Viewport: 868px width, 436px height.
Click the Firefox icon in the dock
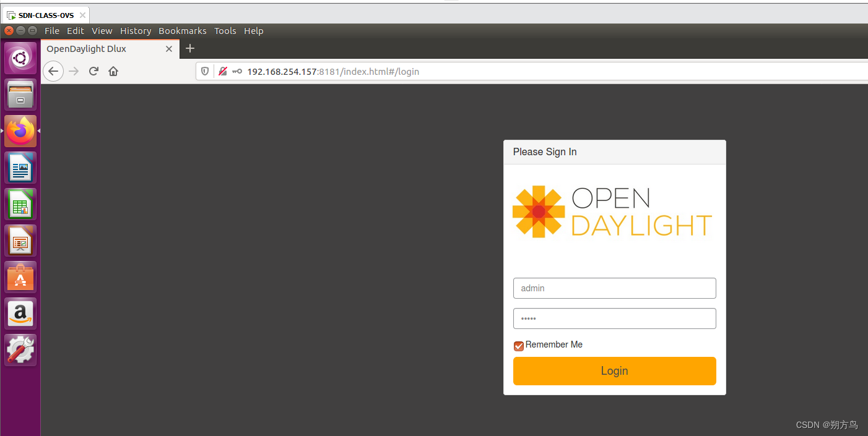(20, 131)
